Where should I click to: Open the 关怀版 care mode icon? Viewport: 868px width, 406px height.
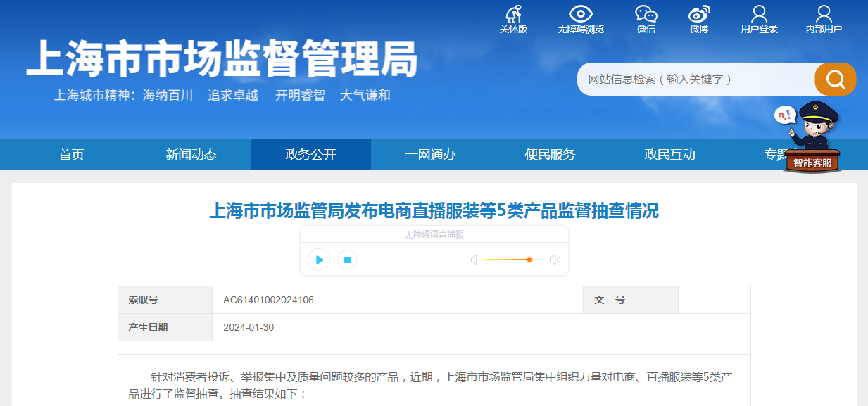tap(513, 15)
